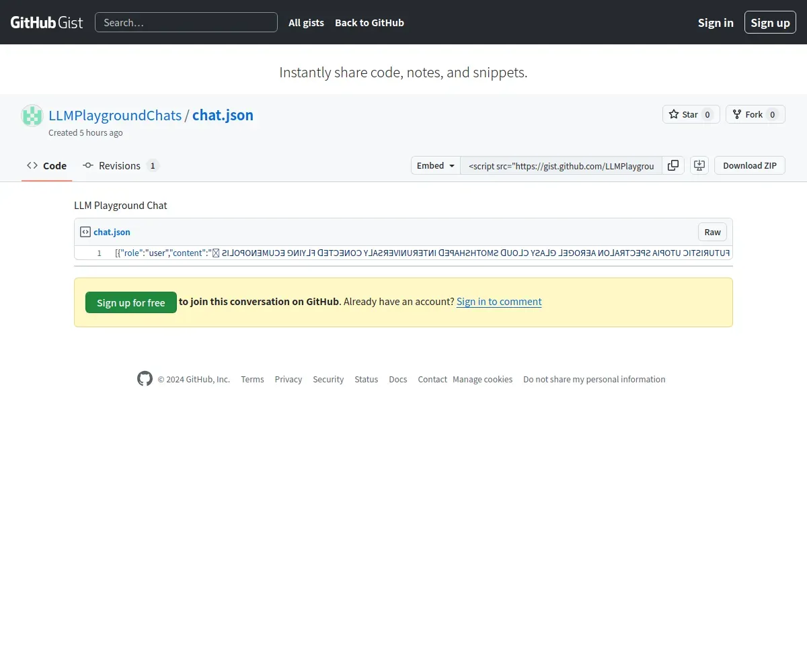Click Manage cookies in the footer
The image size is (807, 672).
pos(482,379)
